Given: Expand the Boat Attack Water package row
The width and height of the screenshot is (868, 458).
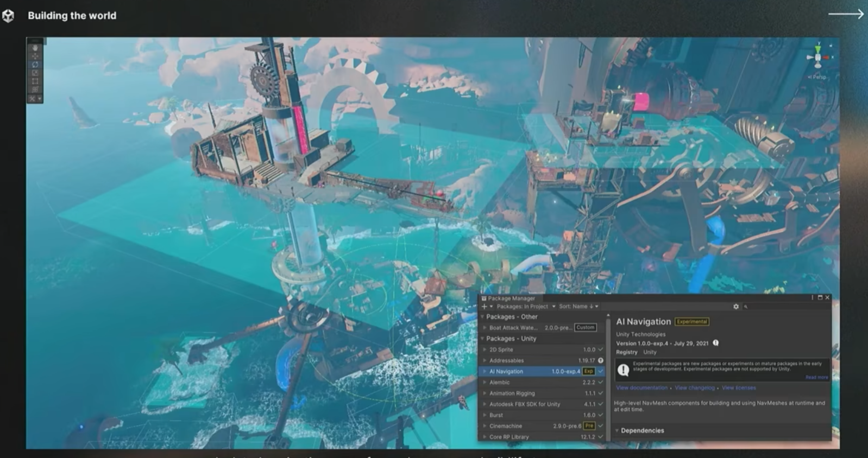Looking at the screenshot, I should click(x=485, y=328).
